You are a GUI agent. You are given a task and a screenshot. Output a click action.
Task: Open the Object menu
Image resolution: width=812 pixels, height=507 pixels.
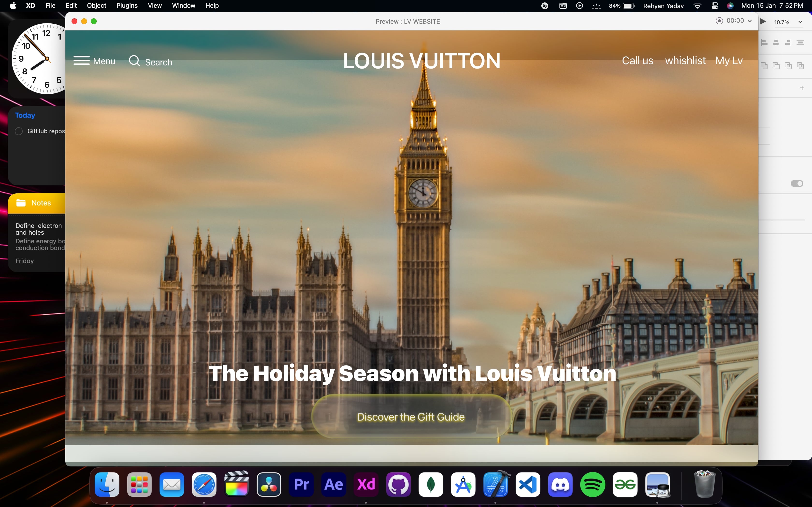(x=96, y=6)
